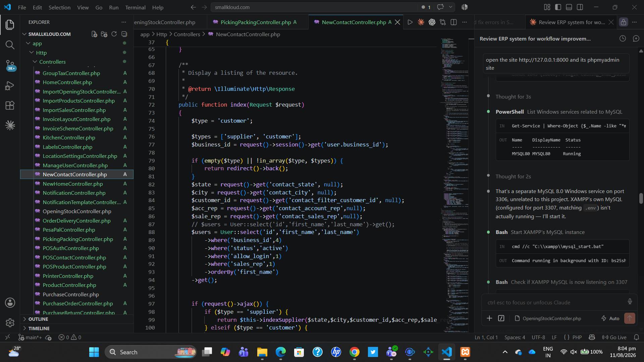Switch to PickingPackingController.php tab
644x362 pixels.
tap(255, 22)
